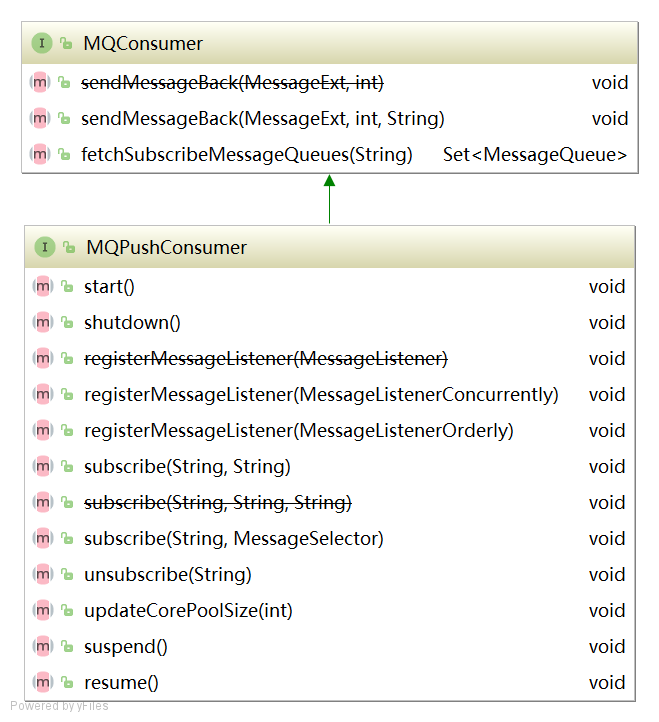Screen dimensions: 659x722
Task: Select sendMessageBack(MessageExt, int, String) method
Action: (x=262, y=119)
